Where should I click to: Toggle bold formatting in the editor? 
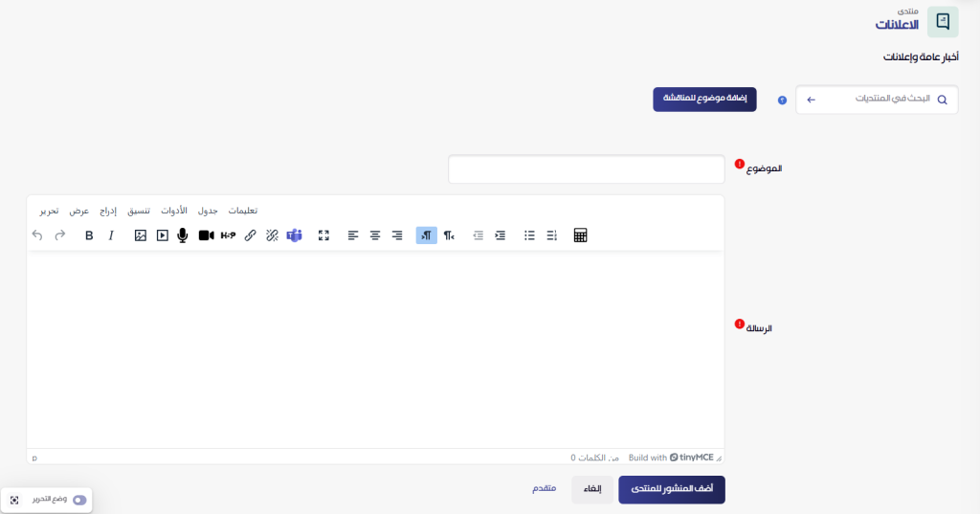pos(89,235)
